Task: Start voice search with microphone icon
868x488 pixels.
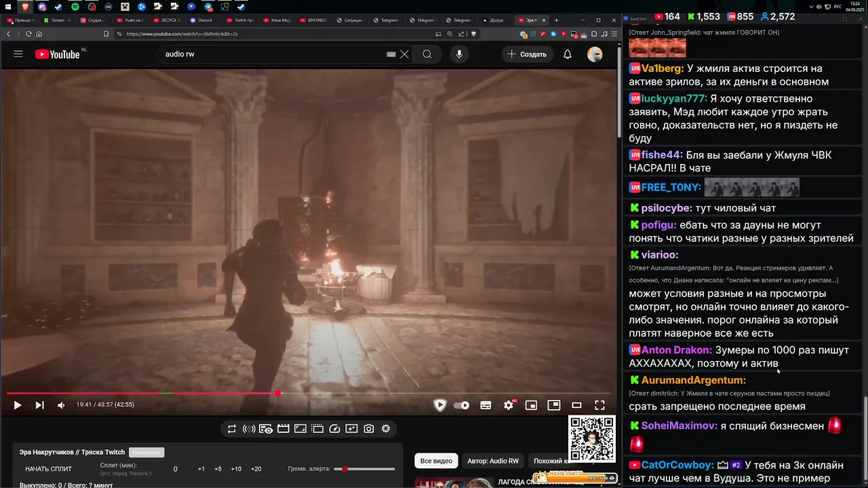Action: pos(459,54)
